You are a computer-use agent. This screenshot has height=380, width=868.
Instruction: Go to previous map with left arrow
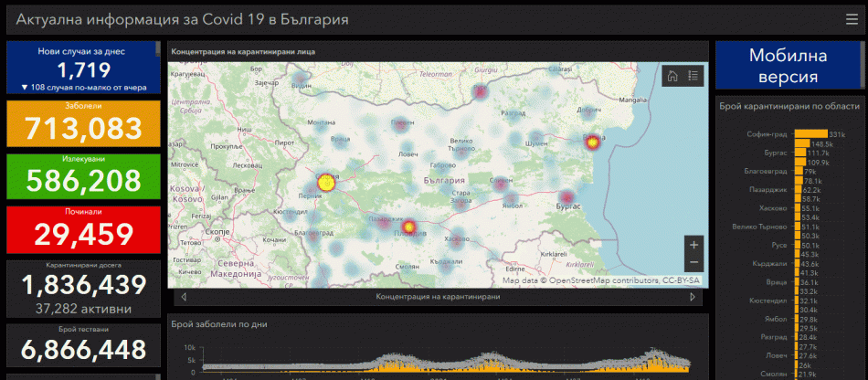click(184, 297)
